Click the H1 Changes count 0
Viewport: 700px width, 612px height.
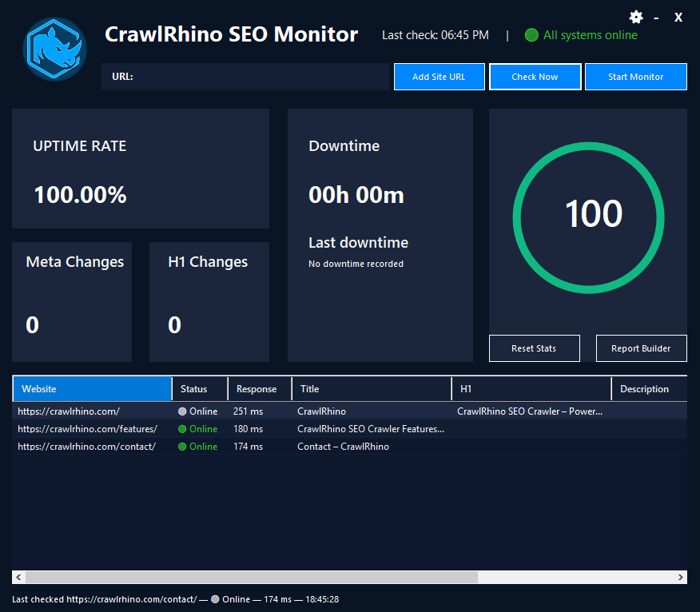(174, 324)
